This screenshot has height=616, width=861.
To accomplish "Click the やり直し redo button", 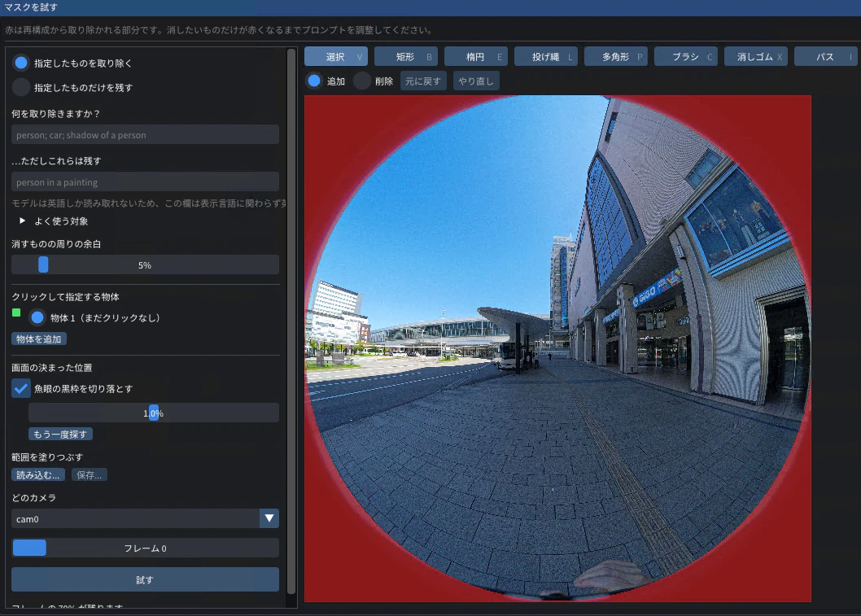I will click(x=476, y=81).
